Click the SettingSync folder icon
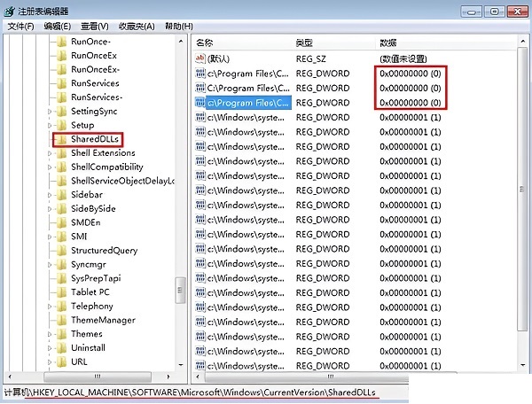The image size is (532, 404). pyautogui.click(x=62, y=111)
